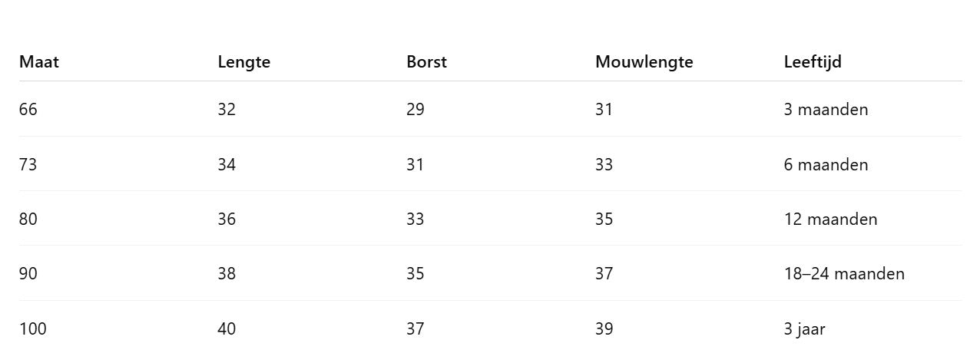The width and height of the screenshot is (980, 363).
Task: Select size 80 in Maat column
Action: 28,219
